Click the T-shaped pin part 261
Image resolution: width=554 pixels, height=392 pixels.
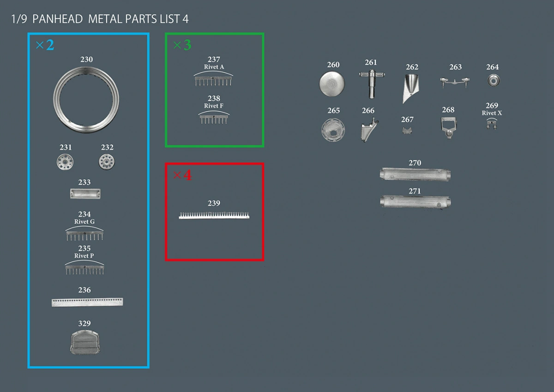coord(371,82)
